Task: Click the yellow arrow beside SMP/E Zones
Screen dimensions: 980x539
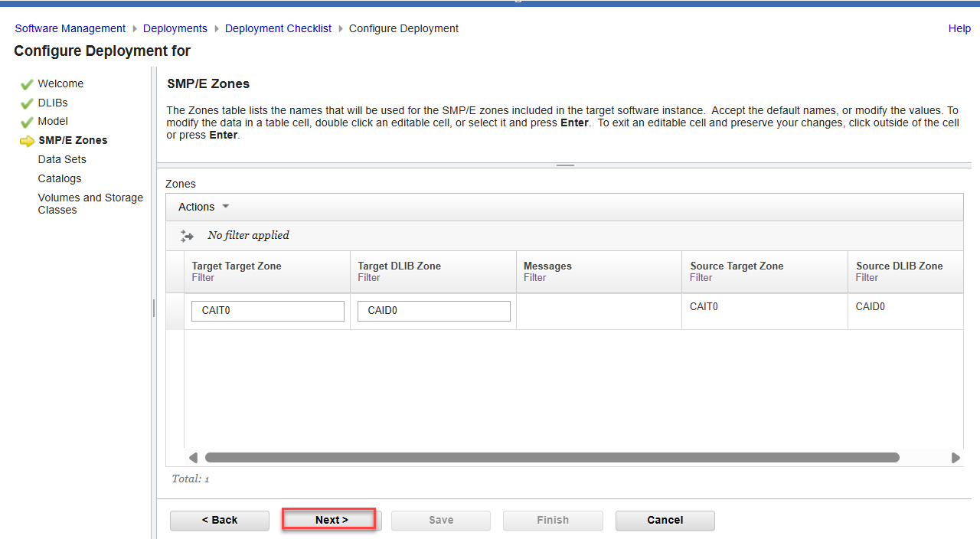Action: point(27,141)
